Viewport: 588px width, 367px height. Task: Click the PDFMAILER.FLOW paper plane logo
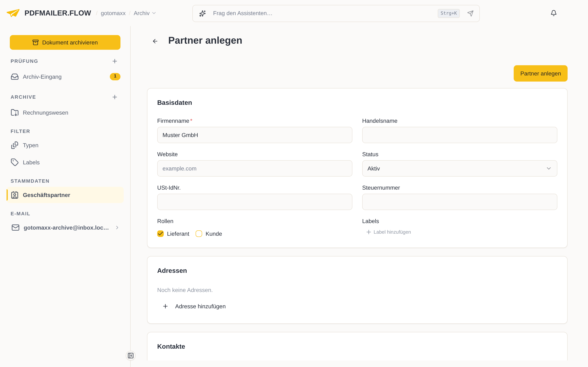(x=13, y=13)
